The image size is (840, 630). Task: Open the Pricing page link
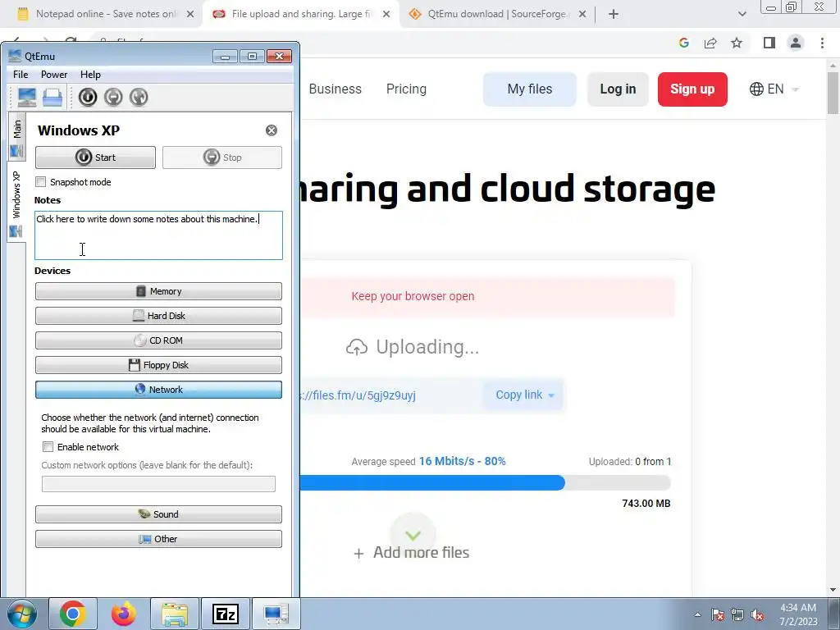[x=407, y=89]
